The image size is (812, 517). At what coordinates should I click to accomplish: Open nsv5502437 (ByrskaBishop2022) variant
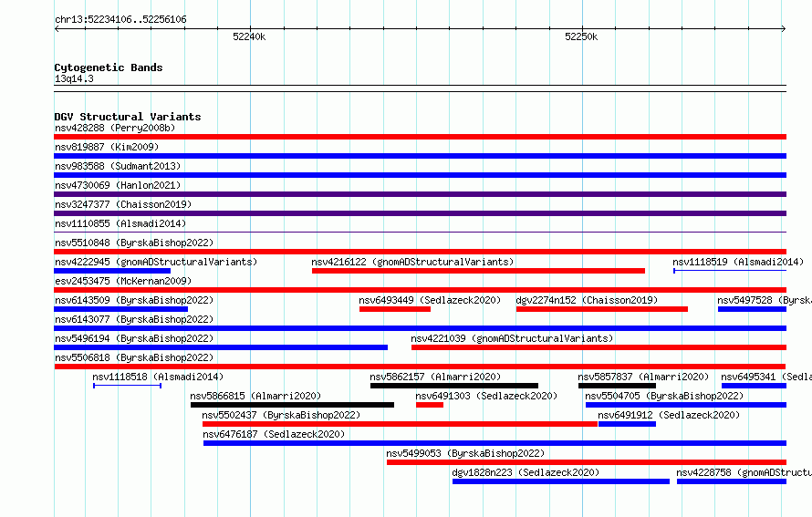(x=281, y=415)
